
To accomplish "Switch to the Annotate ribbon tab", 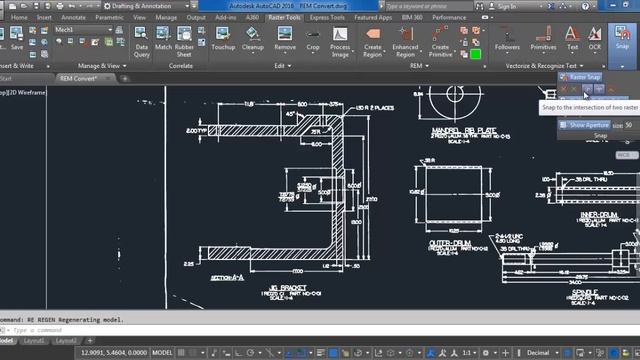I will [x=73, y=18].
